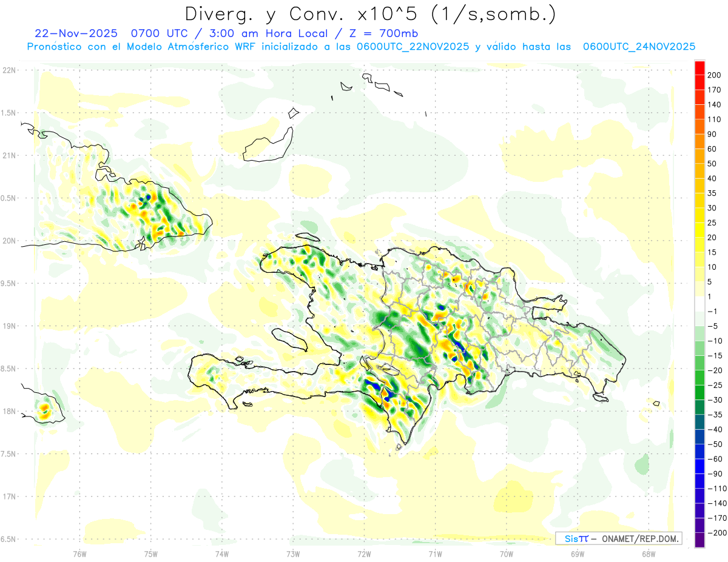Click the top red color bar segment above 200
Image resolution: width=728 pixels, height=562 pixels.
pyautogui.click(x=699, y=68)
